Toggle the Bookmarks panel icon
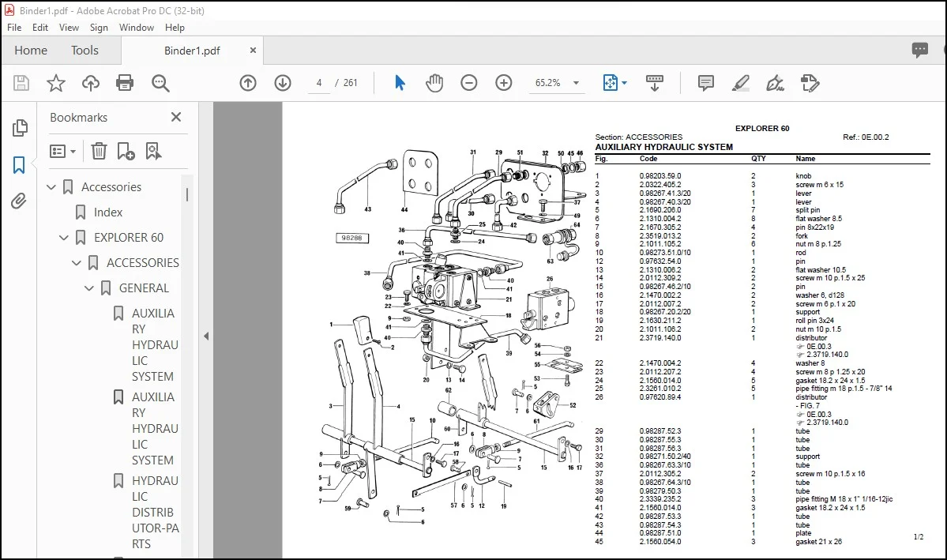Viewport: 947px width, 560px height. click(19, 164)
